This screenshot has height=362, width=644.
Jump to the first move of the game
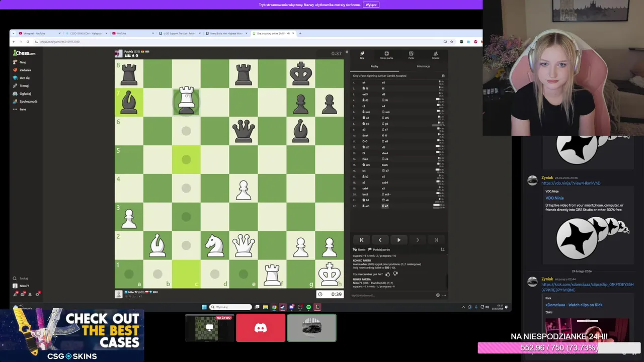(361, 240)
